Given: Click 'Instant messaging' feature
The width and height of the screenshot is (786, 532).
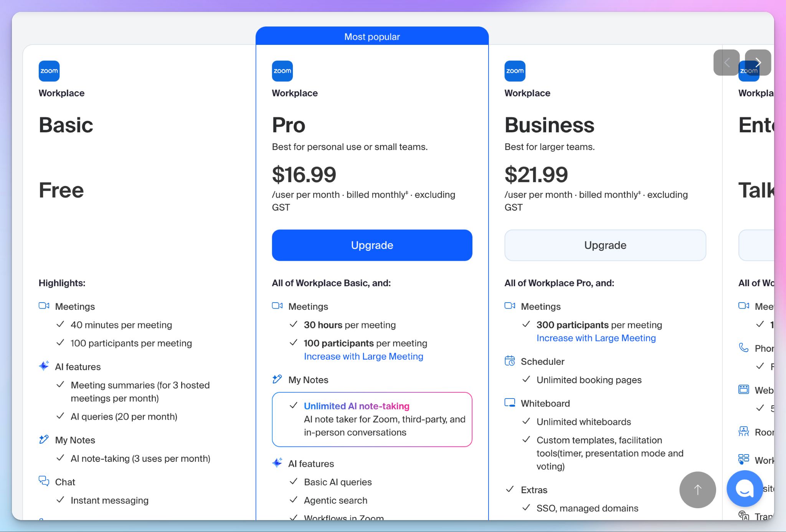Looking at the screenshot, I should coord(109,500).
